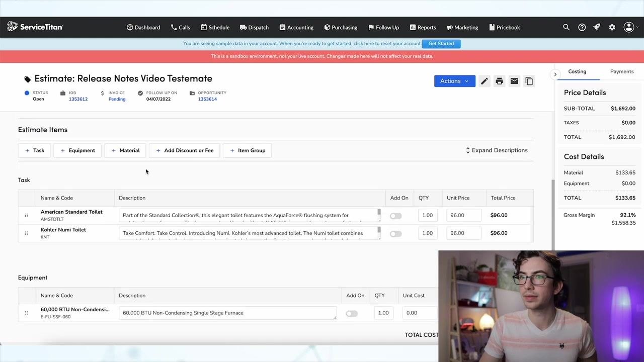Viewport: 644px width, 362px height.
Task: Grab drag handle of 60,000 BTU furnace row
Action: [x=26, y=313]
